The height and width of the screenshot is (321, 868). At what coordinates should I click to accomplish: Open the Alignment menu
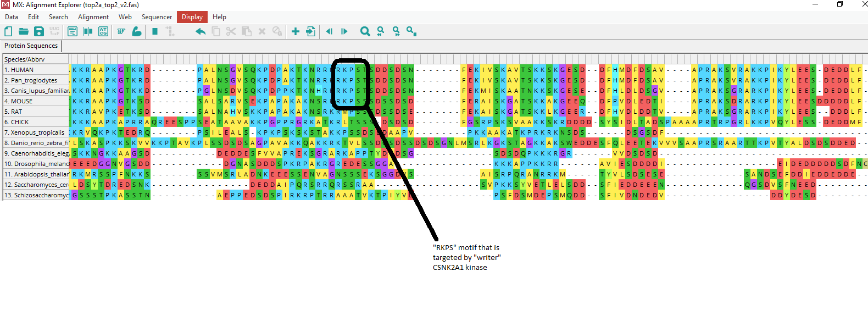(93, 17)
